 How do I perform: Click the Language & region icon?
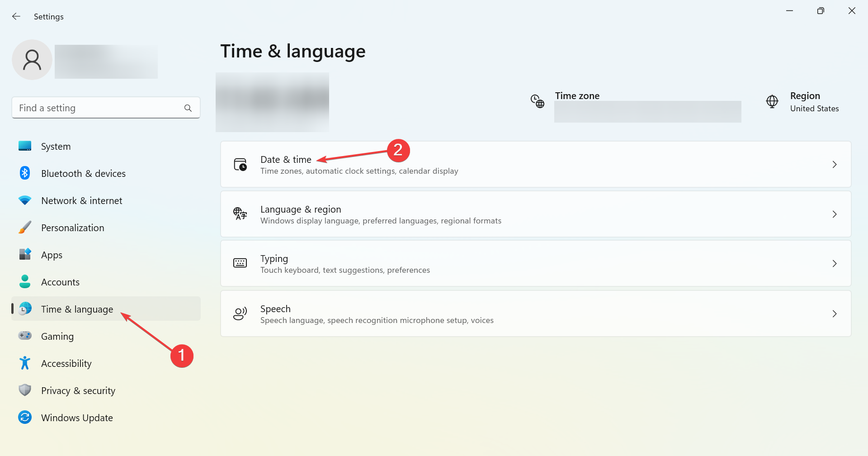click(240, 214)
